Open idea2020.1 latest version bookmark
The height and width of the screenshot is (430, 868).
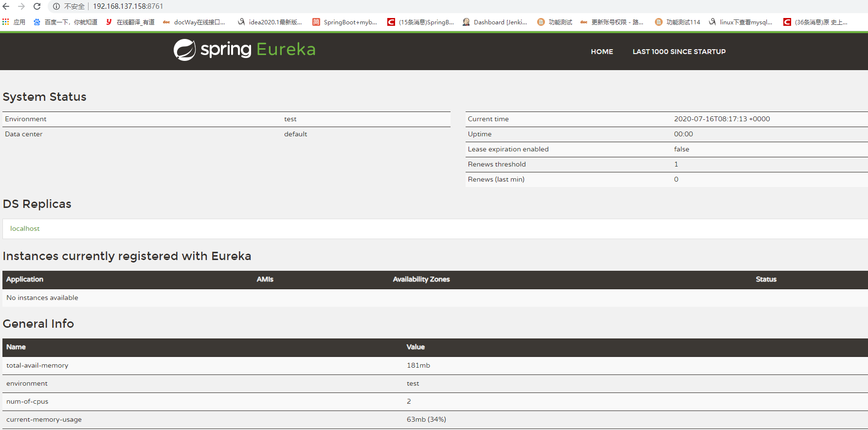[x=270, y=22]
